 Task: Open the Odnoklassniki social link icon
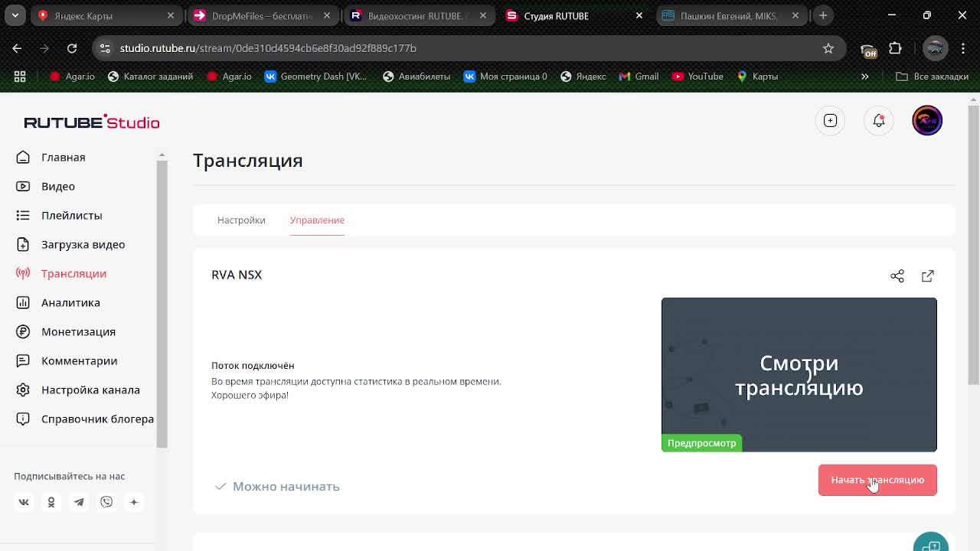pyautogui.click(x=51, y=502)
